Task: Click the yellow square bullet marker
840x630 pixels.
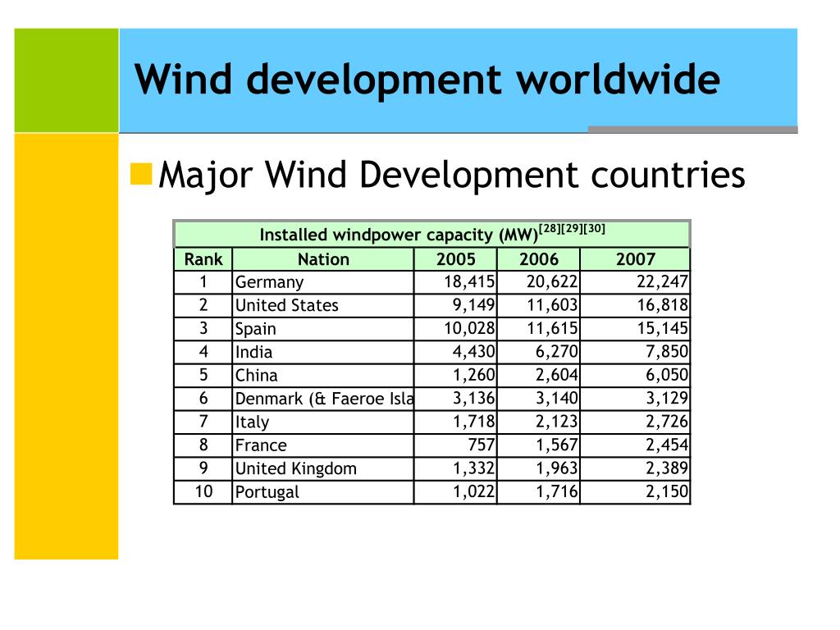Action: [141, 174]
